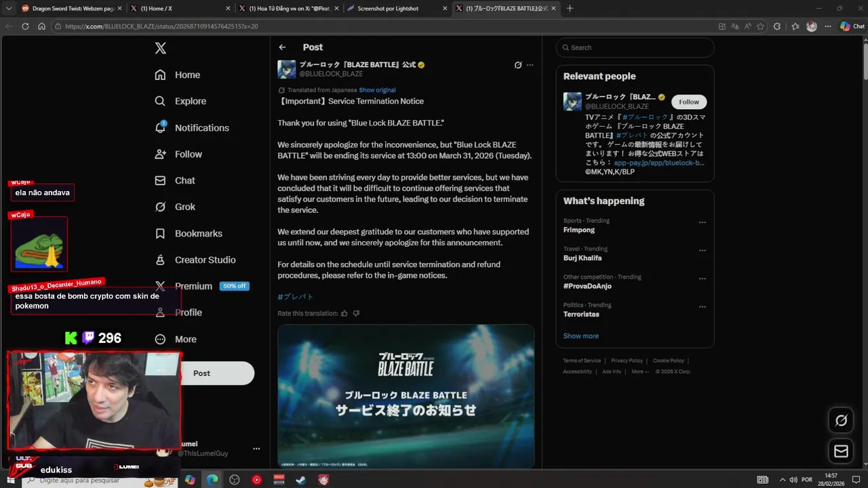Open browser Extensions puzzle icon

click(777, 26)
